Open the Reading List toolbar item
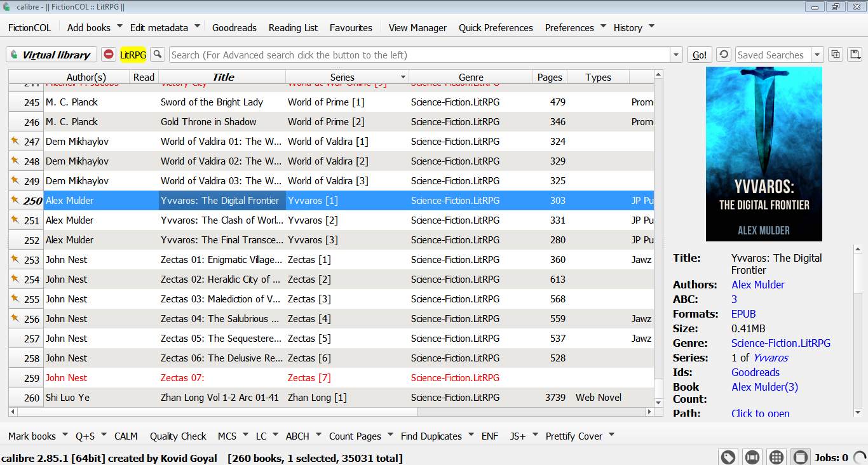 tap(293, 27)
